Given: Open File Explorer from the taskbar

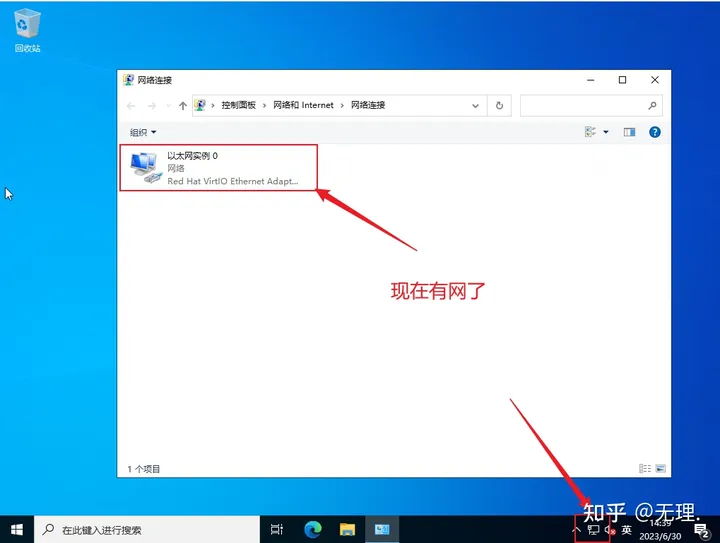Looking at the screenshot, I should coord(348,530).
